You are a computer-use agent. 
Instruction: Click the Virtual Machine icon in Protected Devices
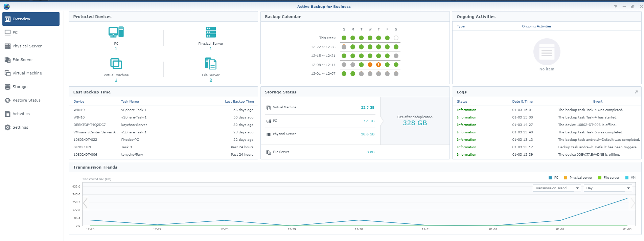click(x=116, y=64)
